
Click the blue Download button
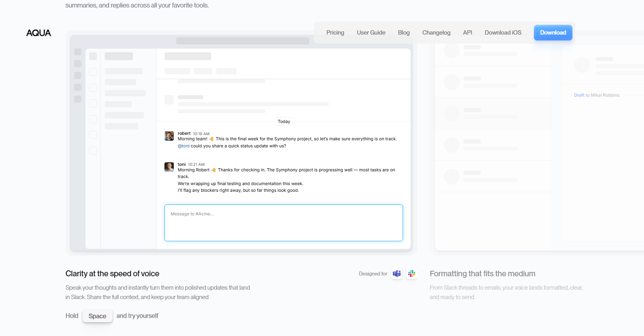coord(553,33)
